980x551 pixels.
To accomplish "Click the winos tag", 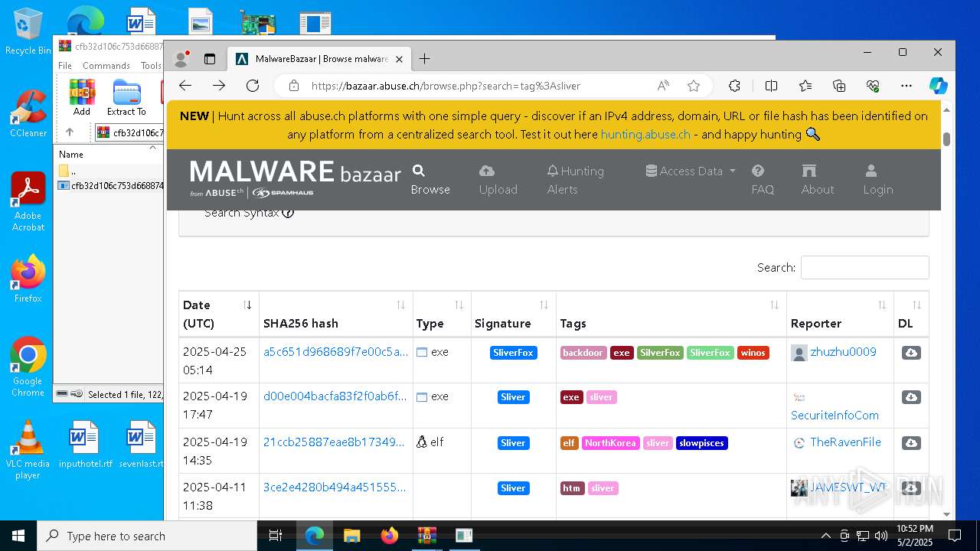I will [x=753, y=353].
